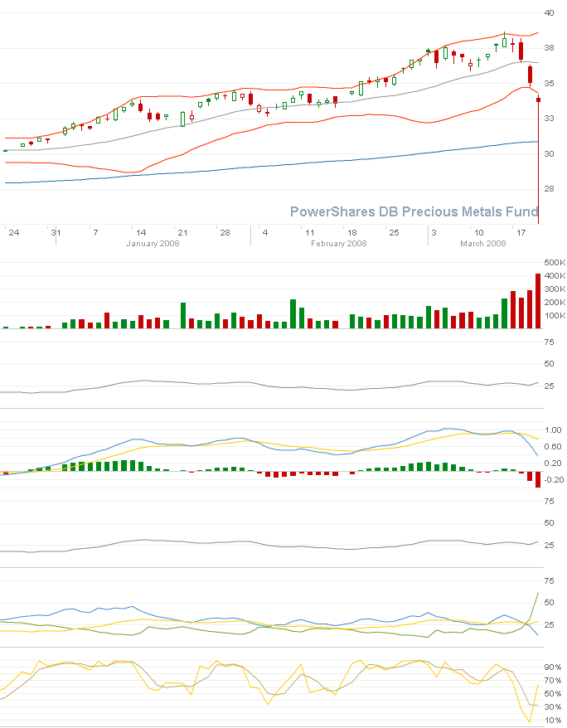Select date label 10 on the time axis

click(479, 233)
